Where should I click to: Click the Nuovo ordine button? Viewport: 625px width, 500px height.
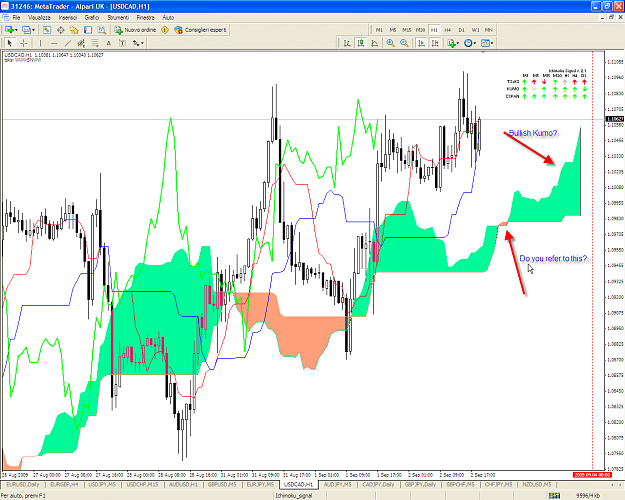tap(136, 30)
